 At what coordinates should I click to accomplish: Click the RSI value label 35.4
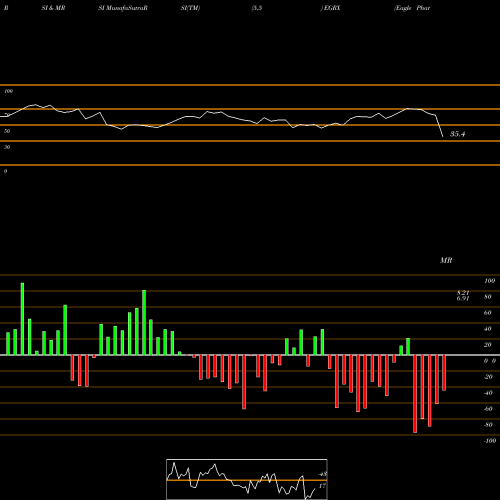pyautogui.click(x=457, y=134)
